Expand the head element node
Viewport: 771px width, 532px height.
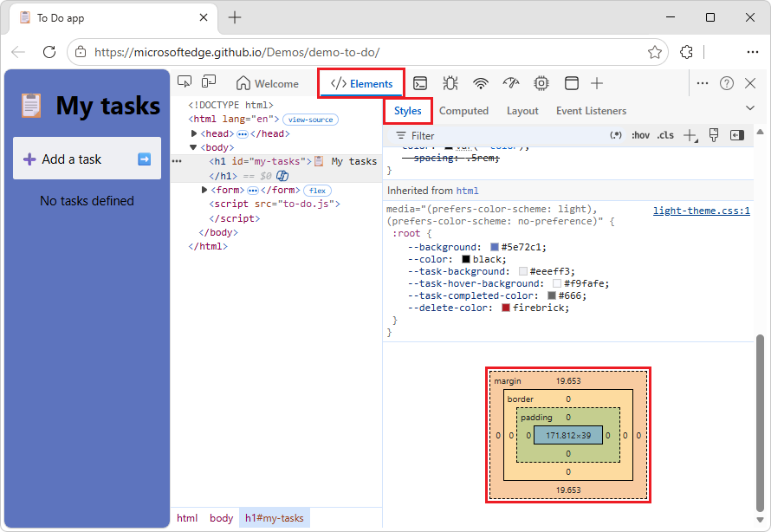point(194,133)
